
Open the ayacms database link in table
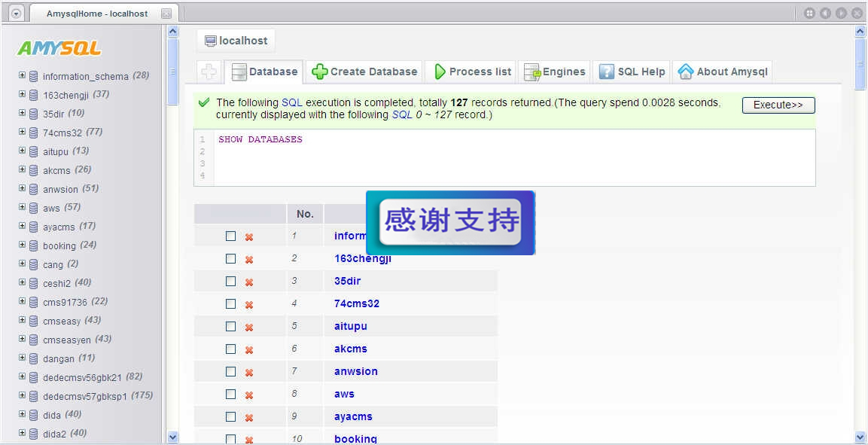[353, 417]
